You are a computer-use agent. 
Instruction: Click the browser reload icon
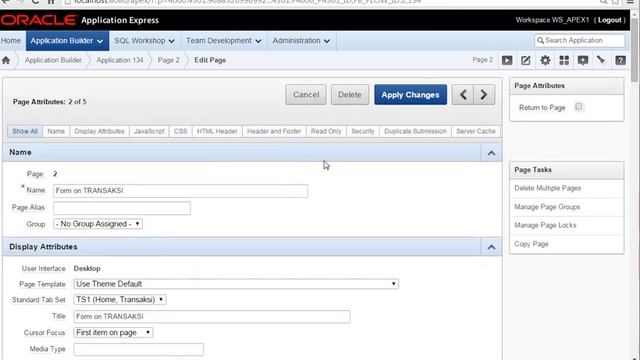point(36,2)
